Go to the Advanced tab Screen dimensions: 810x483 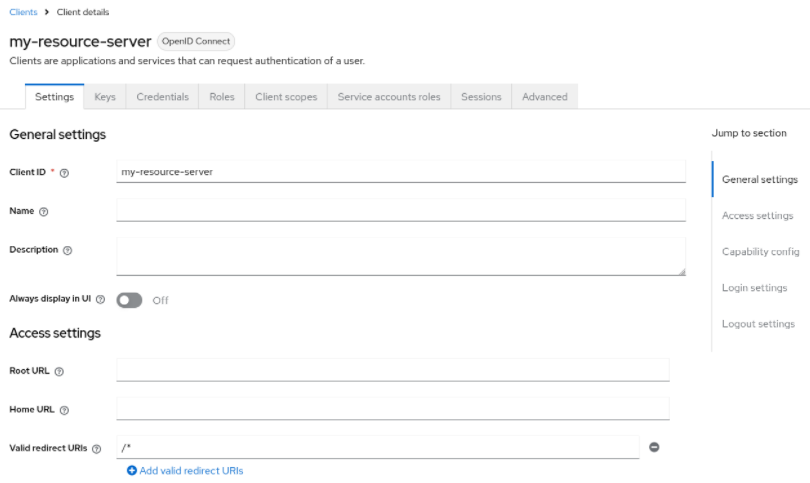[x=544, y=97]
